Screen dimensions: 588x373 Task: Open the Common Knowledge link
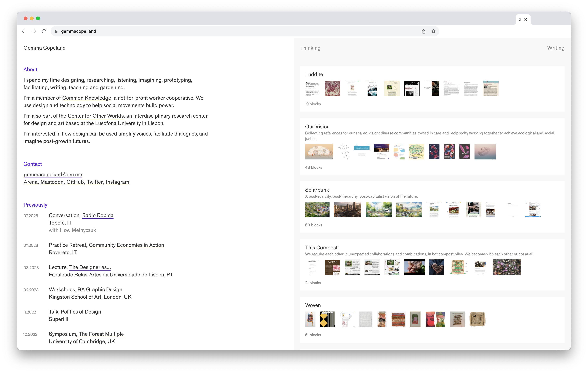click(x=86, y=98)
